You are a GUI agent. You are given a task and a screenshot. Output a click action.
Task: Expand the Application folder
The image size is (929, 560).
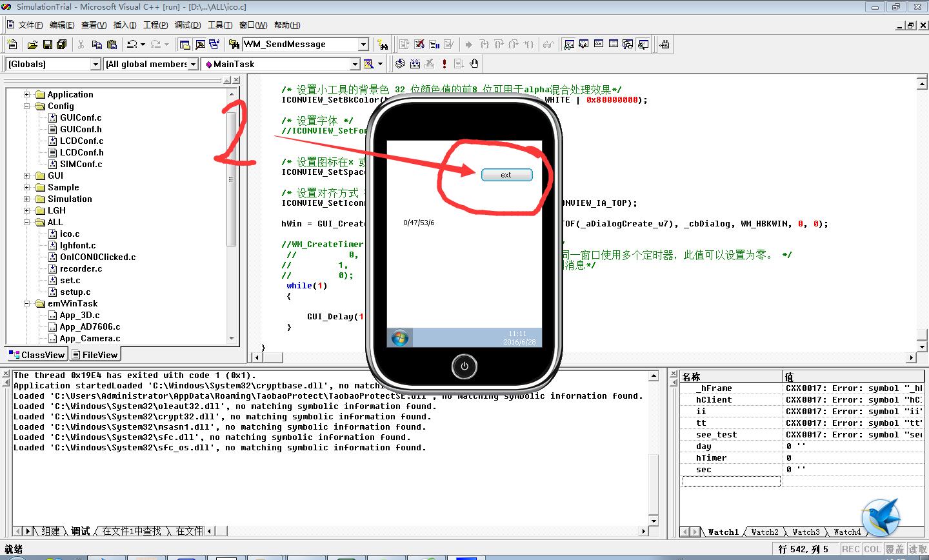[x=27, y=94]
